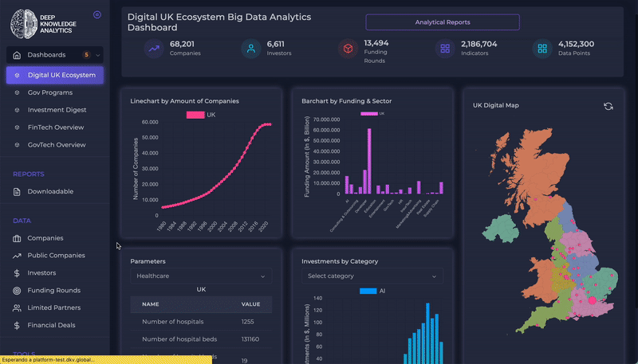Open the Select category dropdown

click(x=372, y=276)
